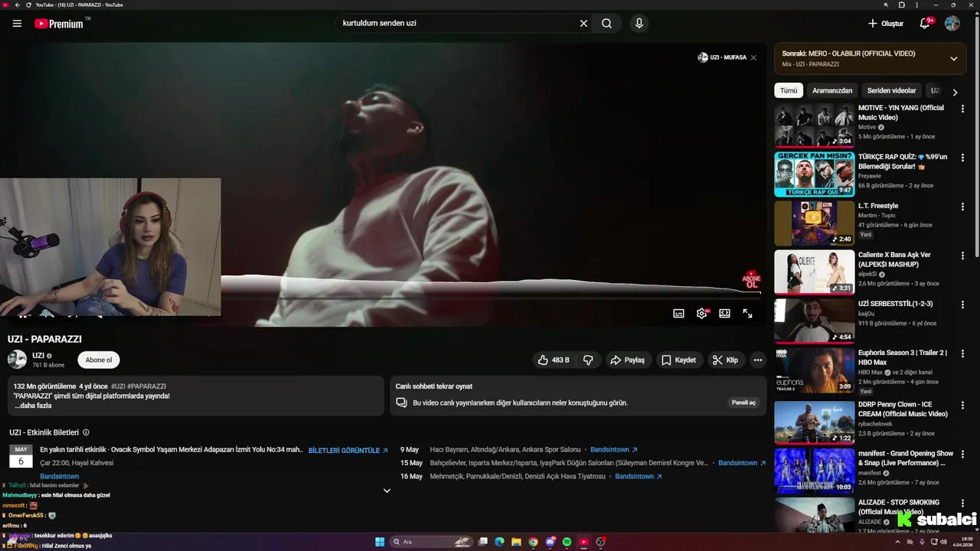Share the video with Paylaş
The height and width of the screenshot is (551, 980).
[x=627, y=360]
